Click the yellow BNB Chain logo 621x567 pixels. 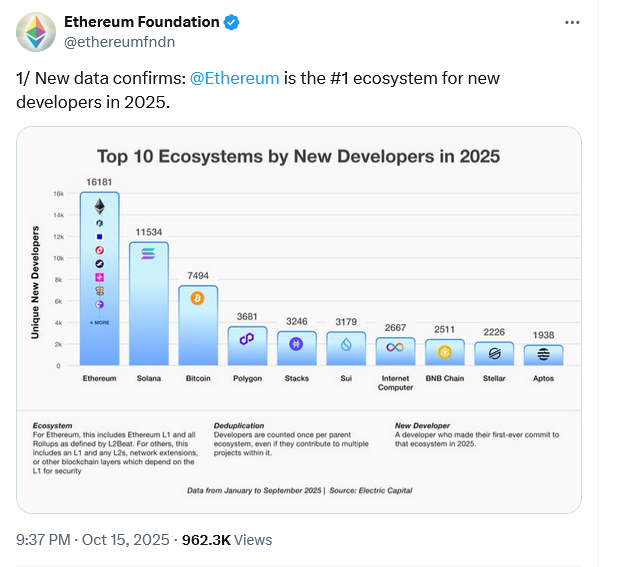(x=444, y=351)
